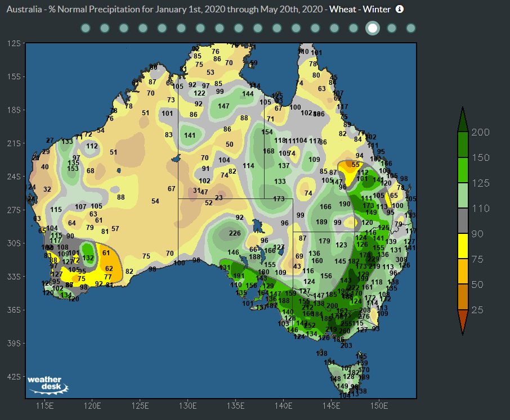Click the legend label '125'
This screenshot has height=420, width=510.
[480, 183]
